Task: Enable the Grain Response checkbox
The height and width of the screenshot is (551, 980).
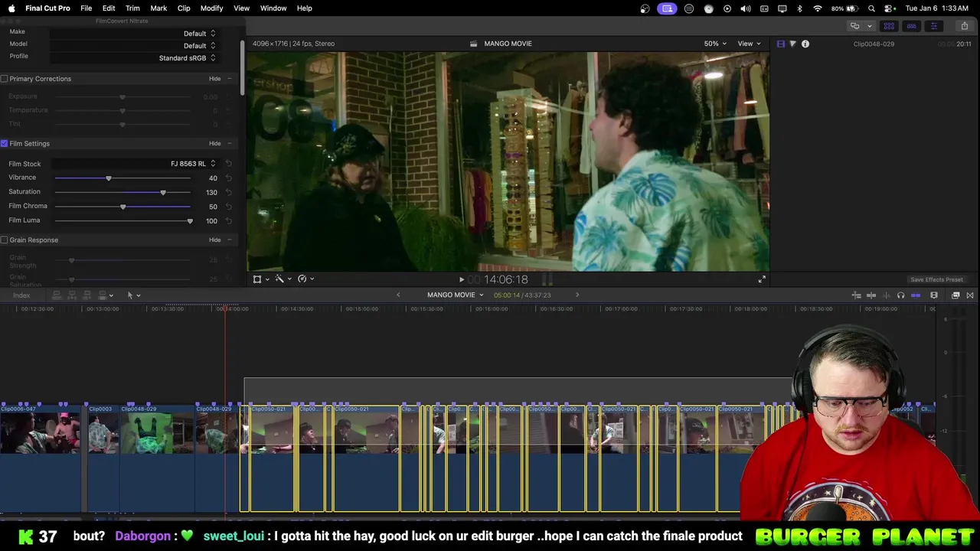Action: click(5, 240)
